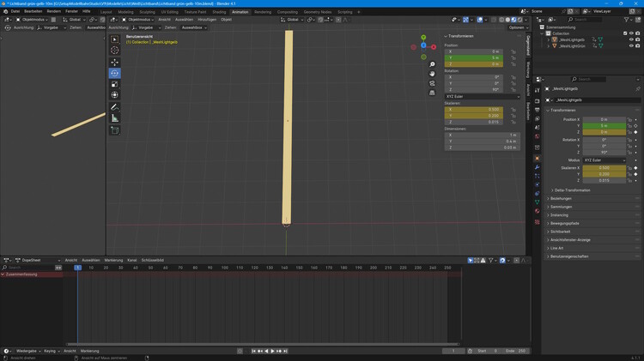The image size is (644, 361).
Task: Click the viewport pan hand icon
Action: 432,74
